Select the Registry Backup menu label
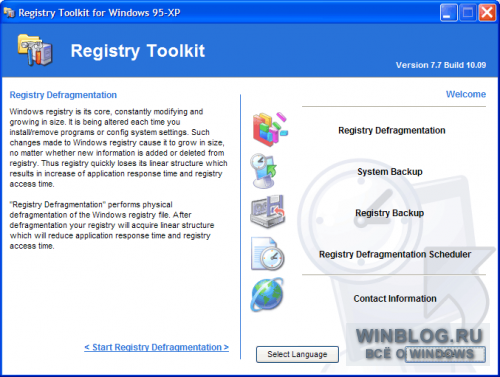Image resolution: width=500 pixels, height=377 pixels. click(x=389, y=213)
